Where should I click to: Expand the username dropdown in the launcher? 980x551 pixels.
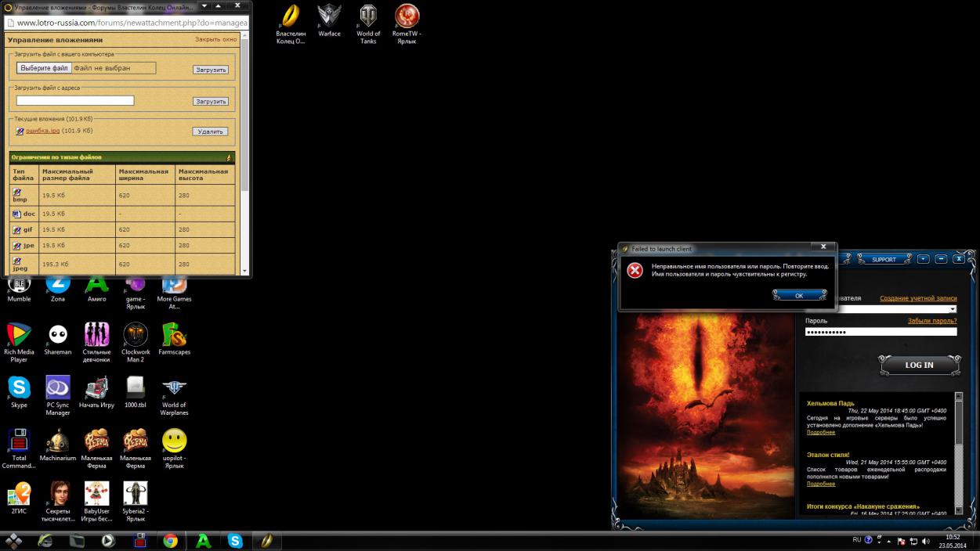[x=953, y=309]
